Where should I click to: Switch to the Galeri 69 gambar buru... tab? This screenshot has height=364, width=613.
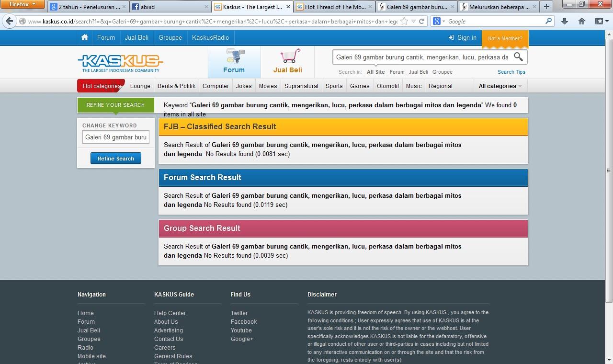click(417, 7)
